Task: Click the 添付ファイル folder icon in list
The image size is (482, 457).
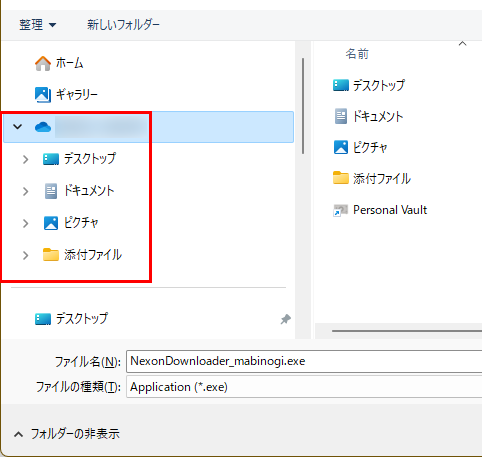Action: click(341, 178)
